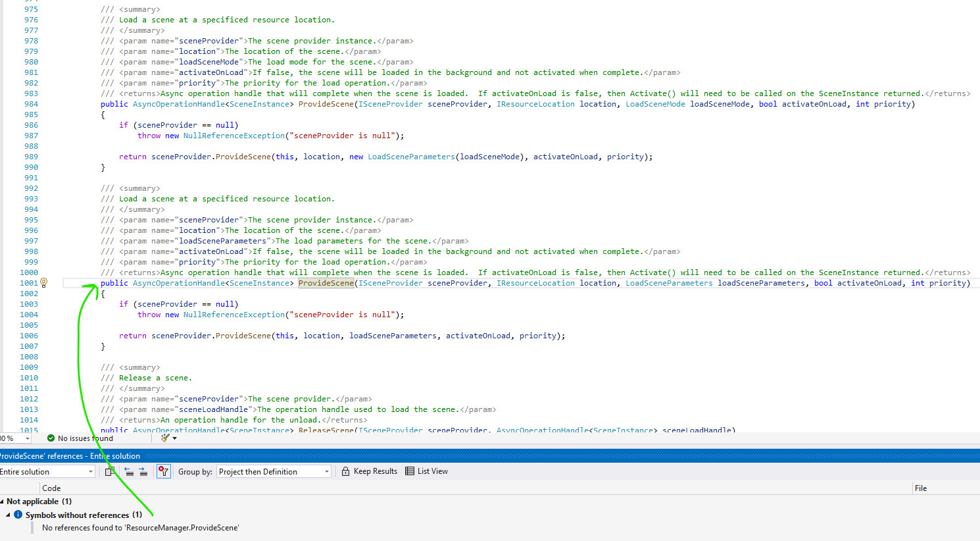Image resolution: width=980 pixels, height=541 pixels.
Task: Click the highlighted ProvideScene method name
Action: (326, 282)
